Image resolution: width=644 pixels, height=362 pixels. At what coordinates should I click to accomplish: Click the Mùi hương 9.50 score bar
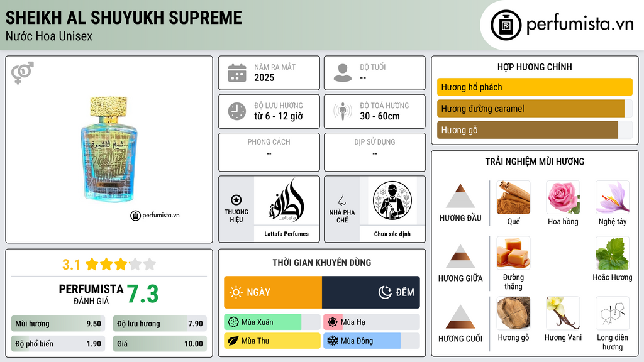pyautogui.click(x=58, y=324)
